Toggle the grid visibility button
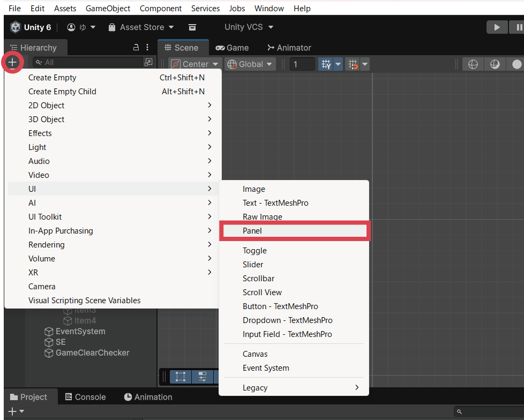This screenshot has width=524, height=420. pyautogui.click(x=326, y=64)
